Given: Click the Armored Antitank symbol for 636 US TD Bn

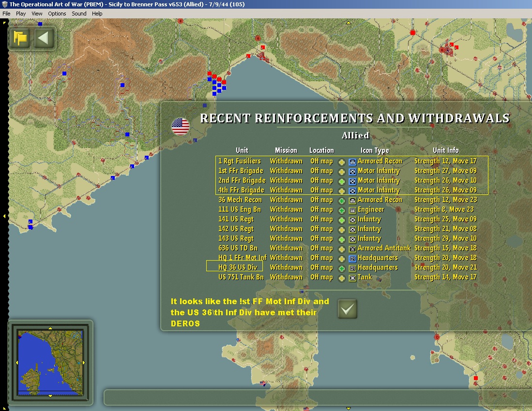Looking at the screenshot, I should [x=352, y=249].
